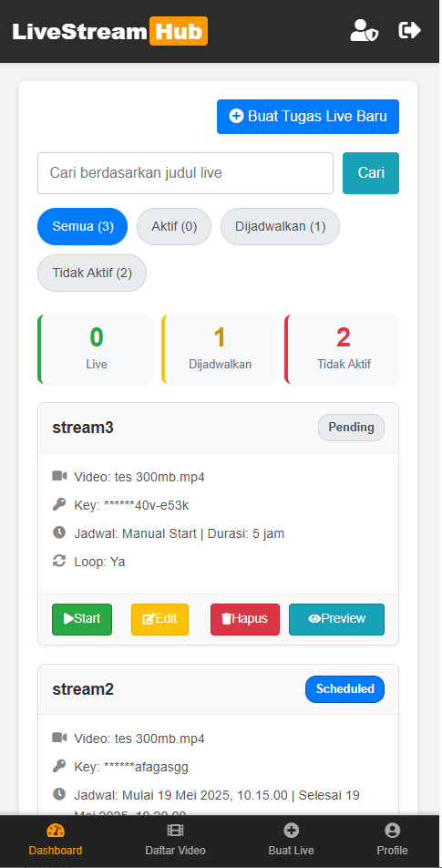Select the Semua (3) filter

coord(82,226)
